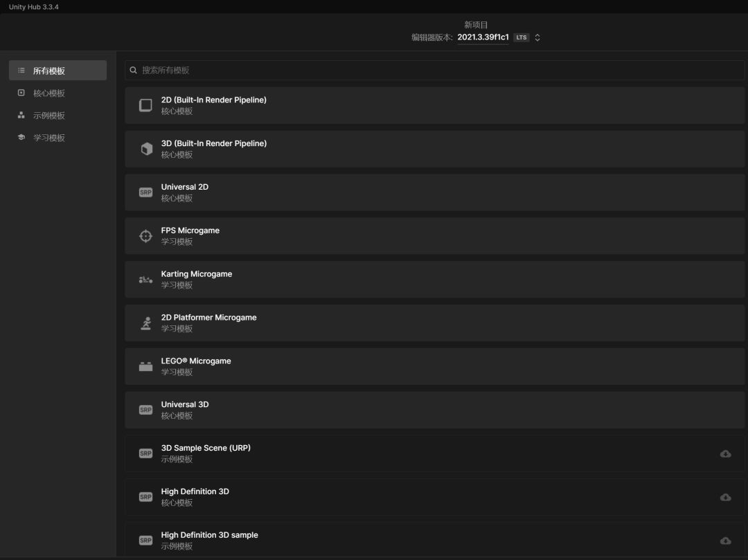The height and width of the screenshot is (560, 748).
Task: Select the 2D (Built-In Render Pipeline) template
Action: (434, 105)
